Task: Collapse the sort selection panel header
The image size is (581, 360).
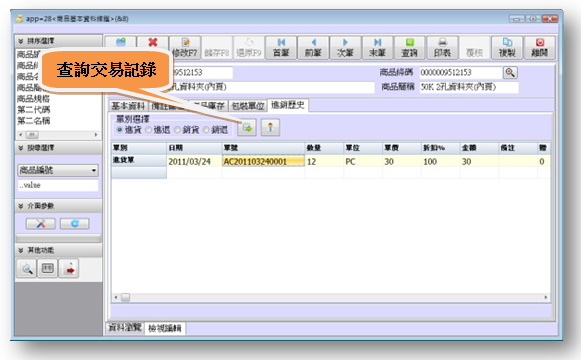Action: tap(59, 41)
